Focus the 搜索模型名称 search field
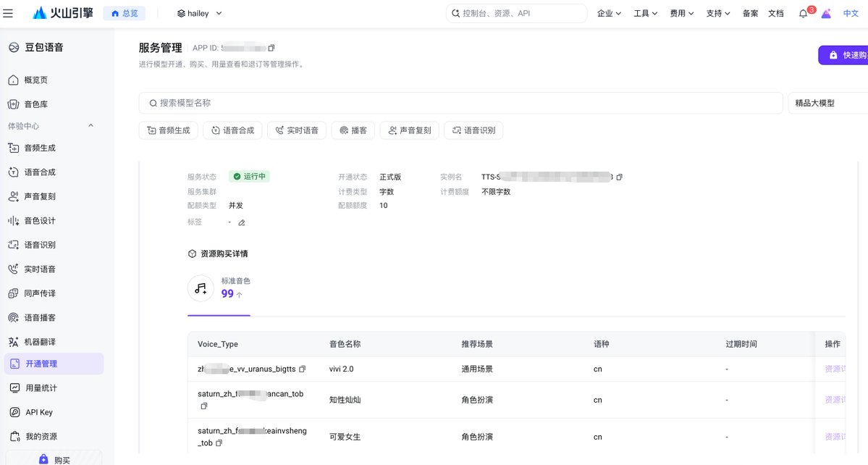 [x=460, y=103]
